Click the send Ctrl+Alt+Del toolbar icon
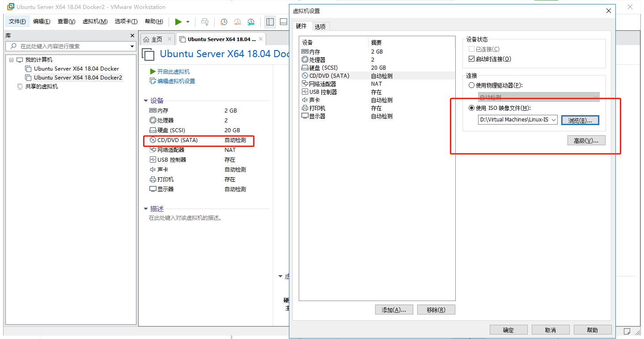Viewport: 644px width, 339px height. tap(205, 22)
